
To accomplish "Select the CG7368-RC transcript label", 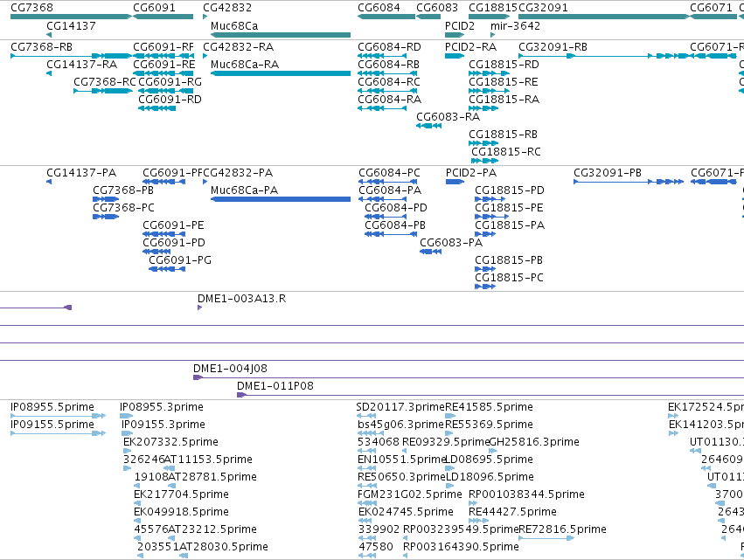I will (104, 82).
